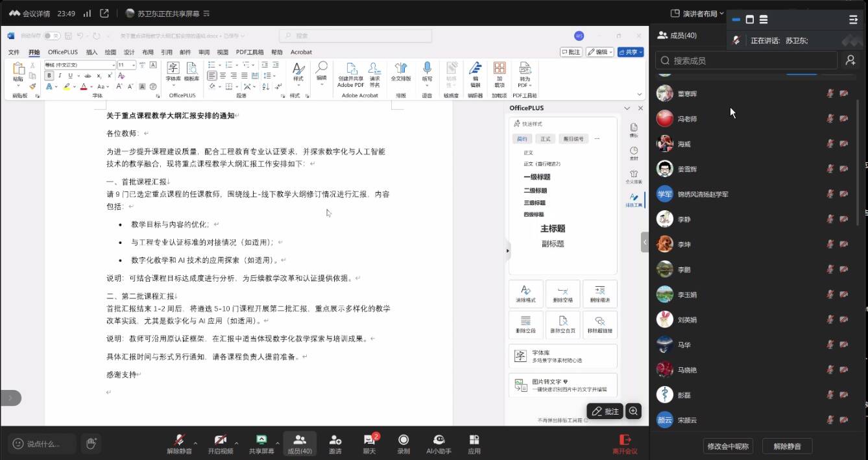The width and height of the screenshot is (868, 460).
Task: Toggle the Word AutoSave switch
Action: pyautogui.click(x=51, y=36)
